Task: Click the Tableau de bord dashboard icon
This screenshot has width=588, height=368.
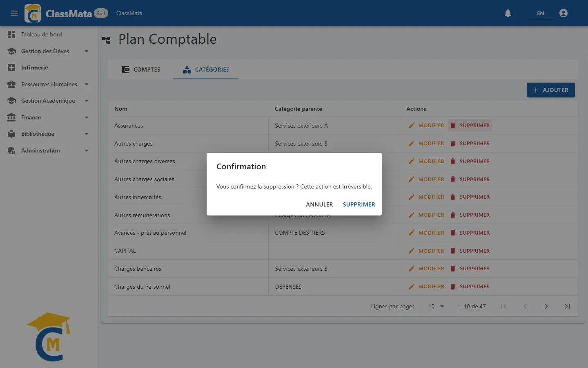Action: tap(11, 34)
